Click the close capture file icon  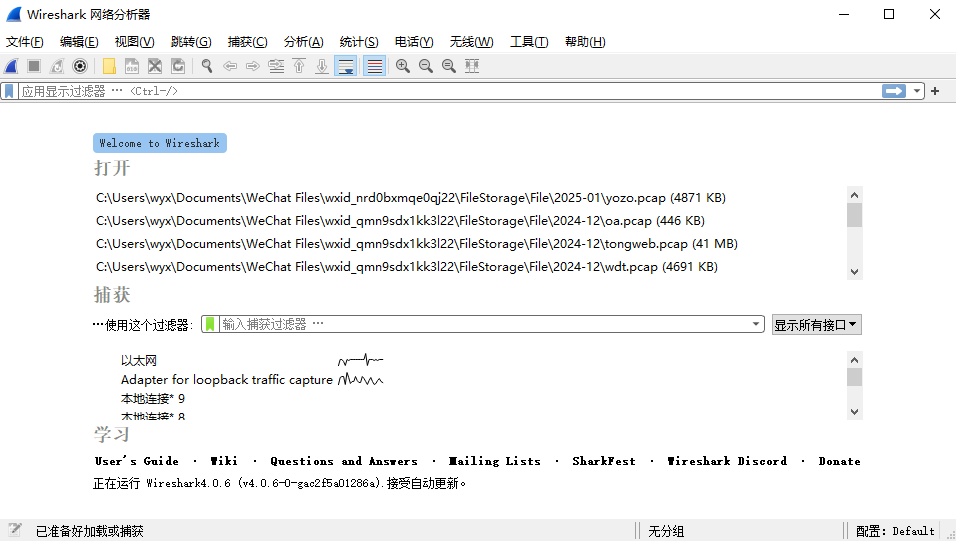pyautogui.click(x=155, y=66)
